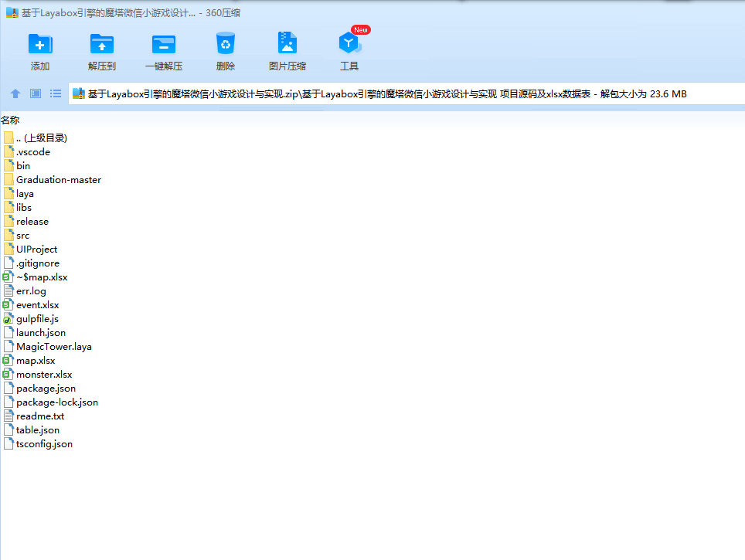The image size is (745, 560).
Task: Select the gulpfile.js file
Action: point(31,319)
